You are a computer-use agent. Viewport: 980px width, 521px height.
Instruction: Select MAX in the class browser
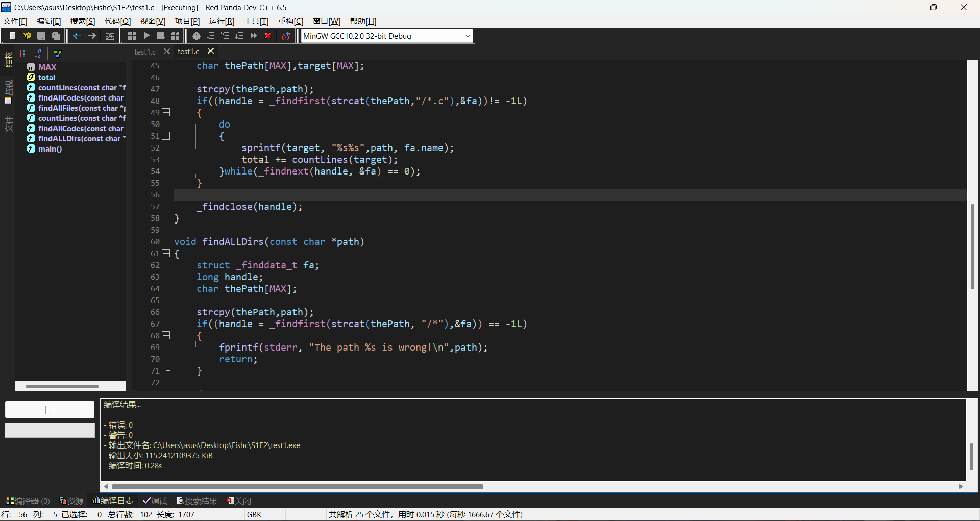pos(47,67)
